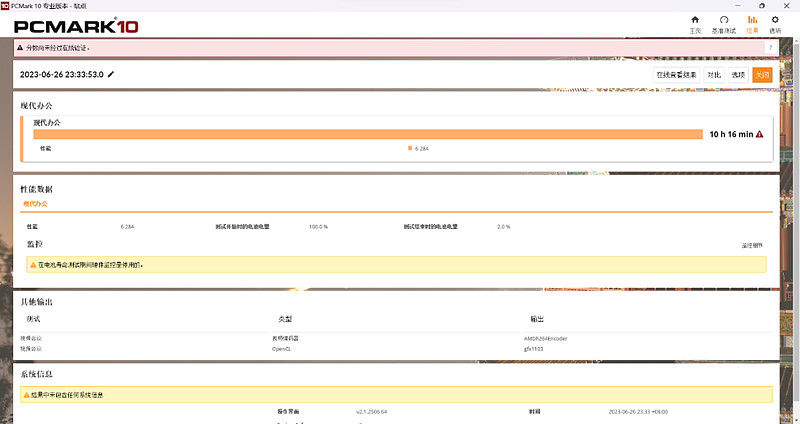Viewport: 800px width, 424px height.
Task: Click the 输出 column header
Action: coord(537,319)
